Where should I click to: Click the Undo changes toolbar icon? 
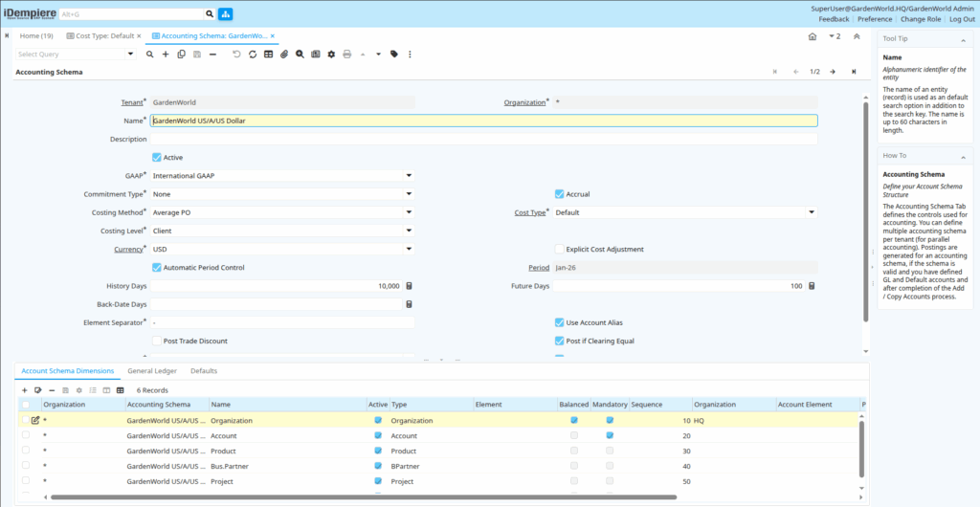click(237, 55)
